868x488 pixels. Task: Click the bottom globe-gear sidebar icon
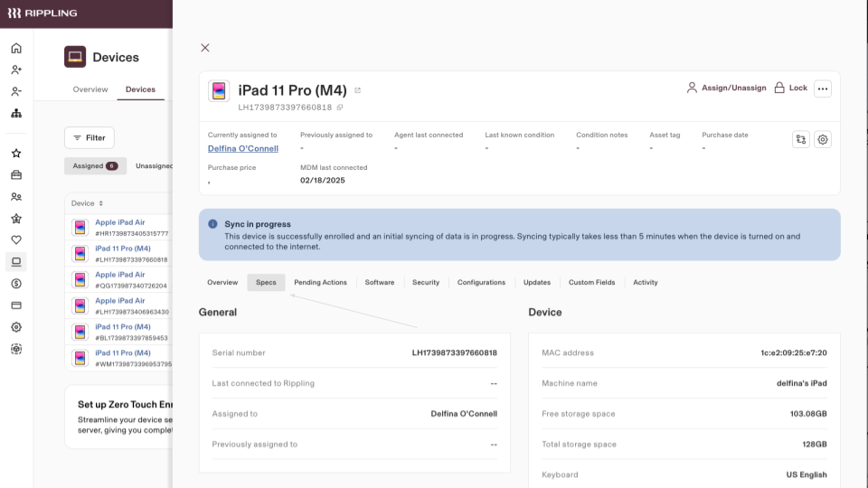point(16,349)
